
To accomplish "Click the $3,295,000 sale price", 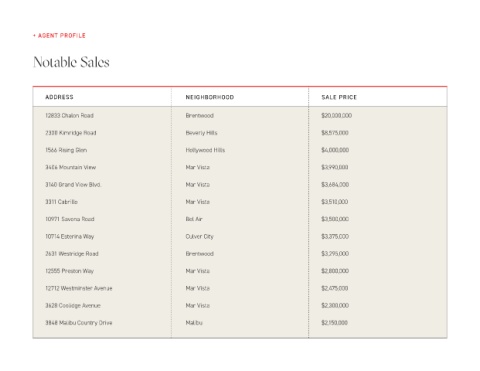I will [335, 254].
